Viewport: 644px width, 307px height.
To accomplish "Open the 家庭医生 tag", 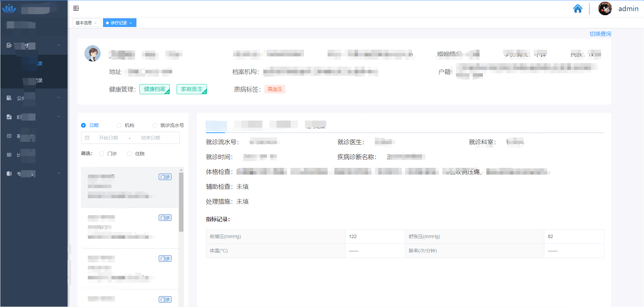I will point(192,89).
